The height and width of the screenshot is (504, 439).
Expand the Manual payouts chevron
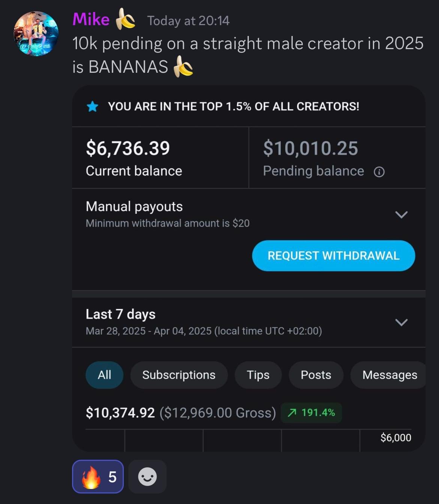pyautogui.click(x=401, y=214)
